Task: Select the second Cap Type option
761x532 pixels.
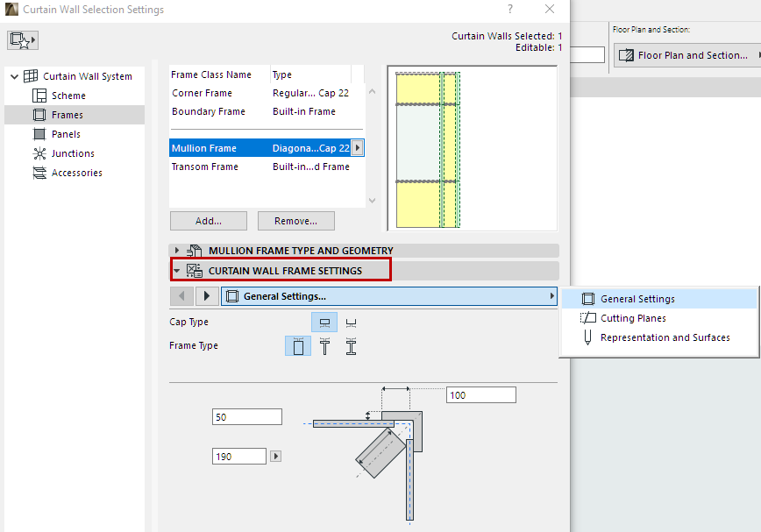Action: [x=351, y=323]
